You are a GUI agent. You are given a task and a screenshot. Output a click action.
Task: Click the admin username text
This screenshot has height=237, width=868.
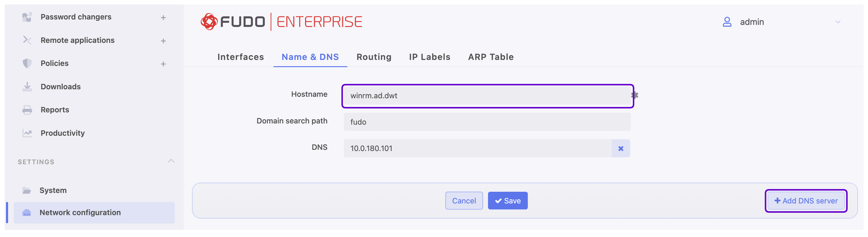tap(752, 22)
